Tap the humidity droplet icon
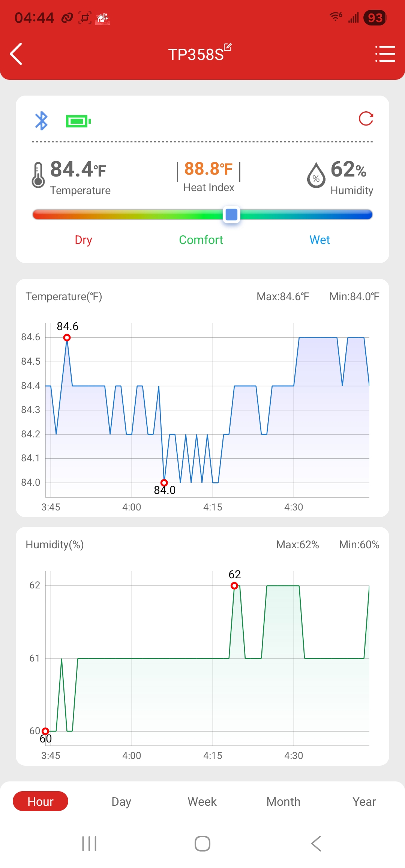 316,175
